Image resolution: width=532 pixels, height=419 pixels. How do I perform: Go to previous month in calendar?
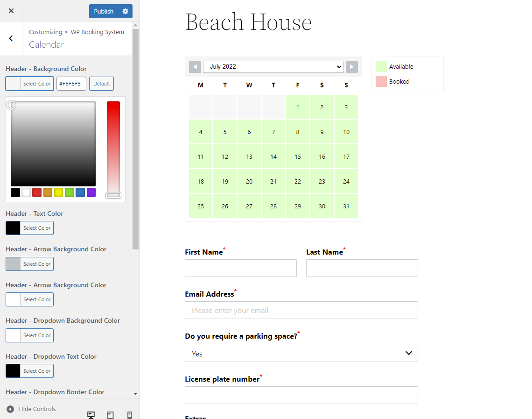195,66
